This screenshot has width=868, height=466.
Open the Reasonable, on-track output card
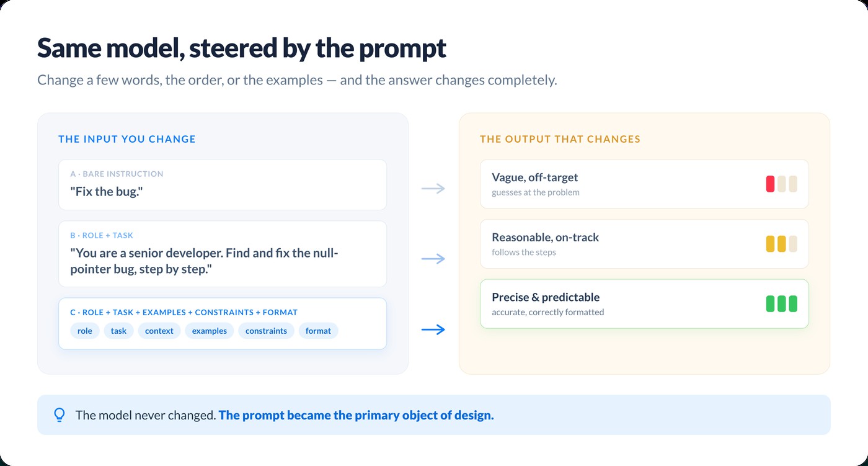pos(644,244)
